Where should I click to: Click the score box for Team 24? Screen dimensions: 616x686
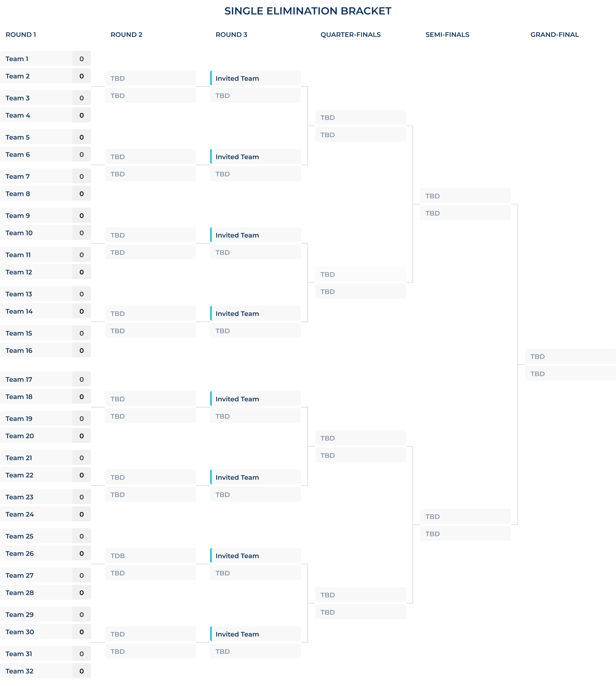82,514
